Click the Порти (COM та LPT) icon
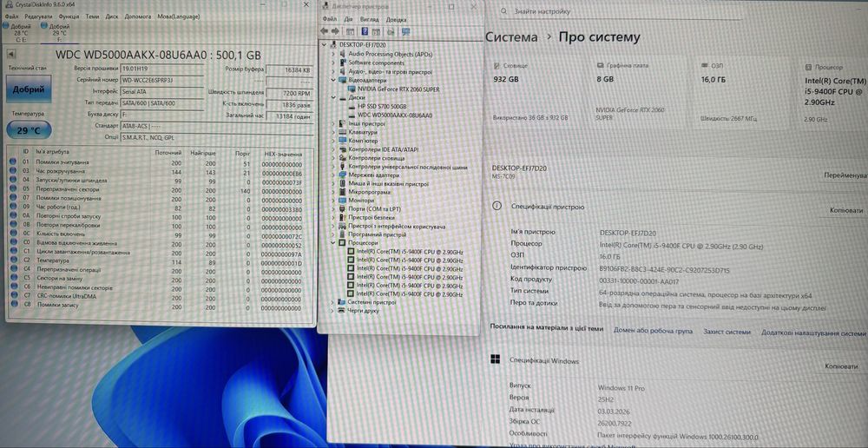The width and height of the screenshot is (868, 448). pyautogui.click(x=341, y=209)
